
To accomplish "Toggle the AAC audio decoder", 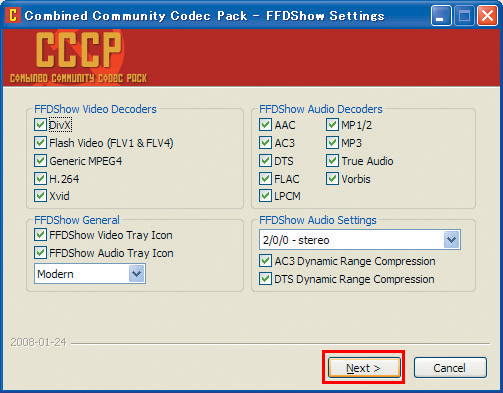I will [265, 125].
